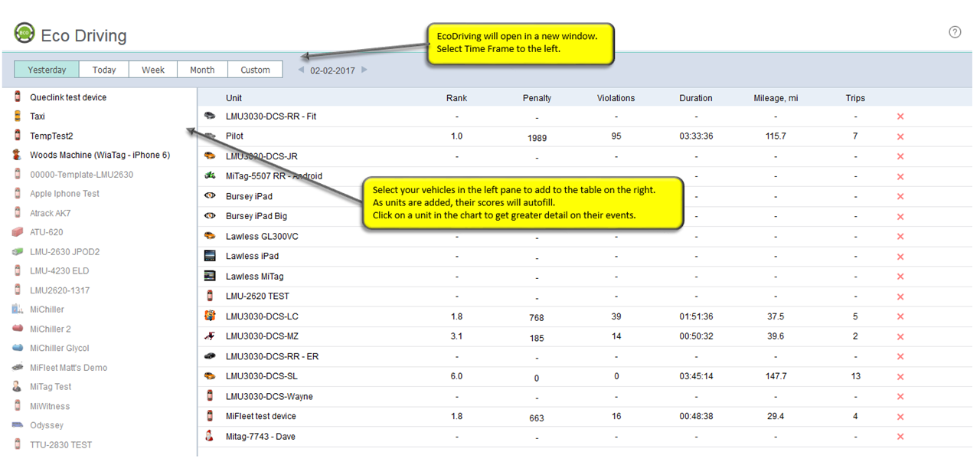Remove LMU3030-DCS-SL row using red X
This screenshot has width=980, height=462.
coord(900,376)
